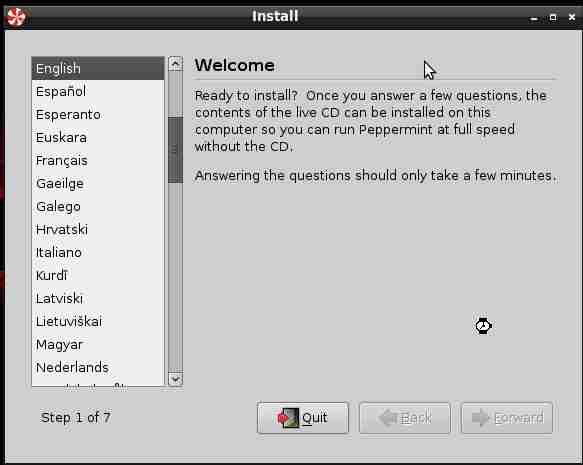Pick Galego in the language list

[98, 207]
